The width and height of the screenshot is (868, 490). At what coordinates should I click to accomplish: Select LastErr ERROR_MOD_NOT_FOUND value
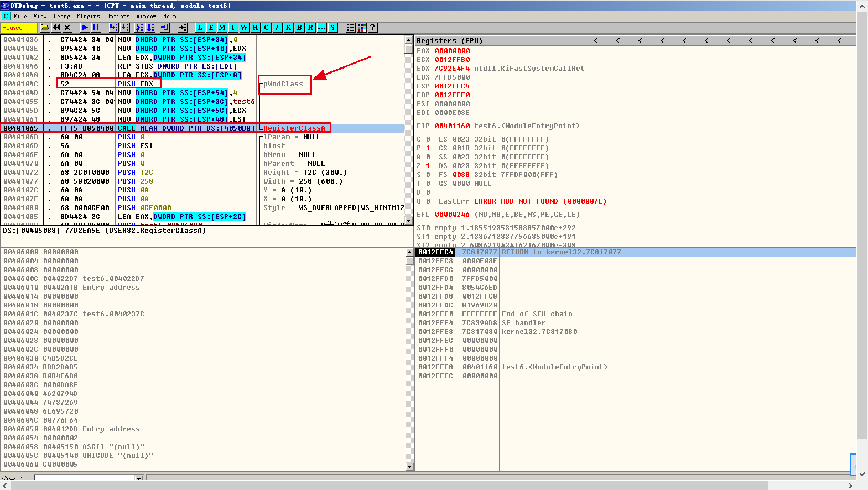tap(540, 201)
